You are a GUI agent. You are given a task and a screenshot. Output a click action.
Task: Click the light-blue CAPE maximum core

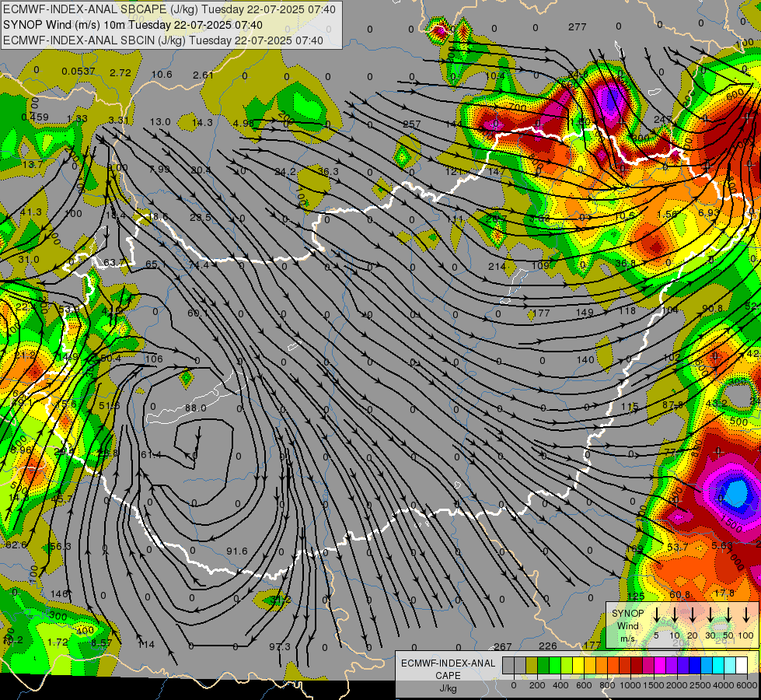tap(737, 492)
